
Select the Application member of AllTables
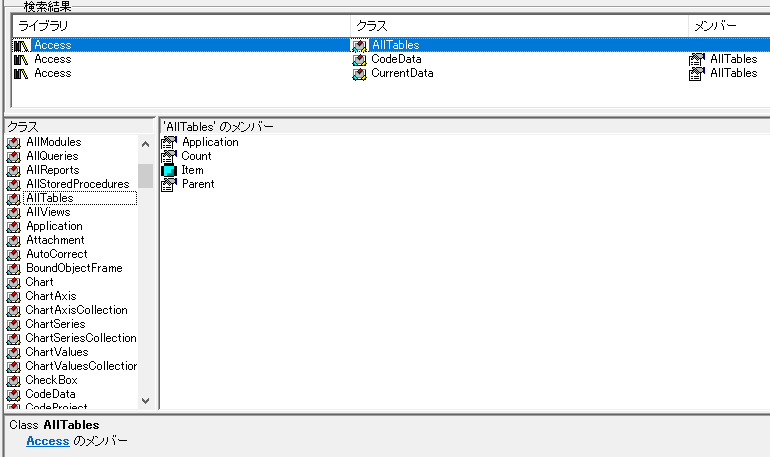[210, 142]
